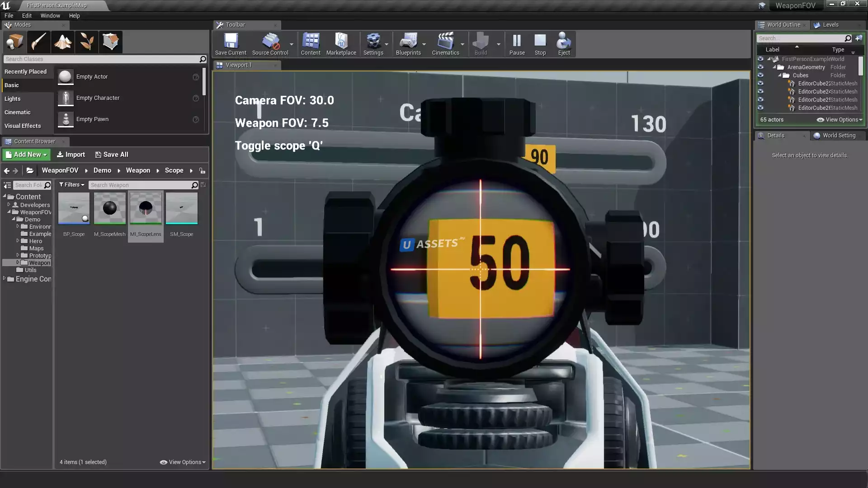This screenshot has width=868, height=488.
Task: Expand the Engine Content tree folder
Action: point(5,279)
